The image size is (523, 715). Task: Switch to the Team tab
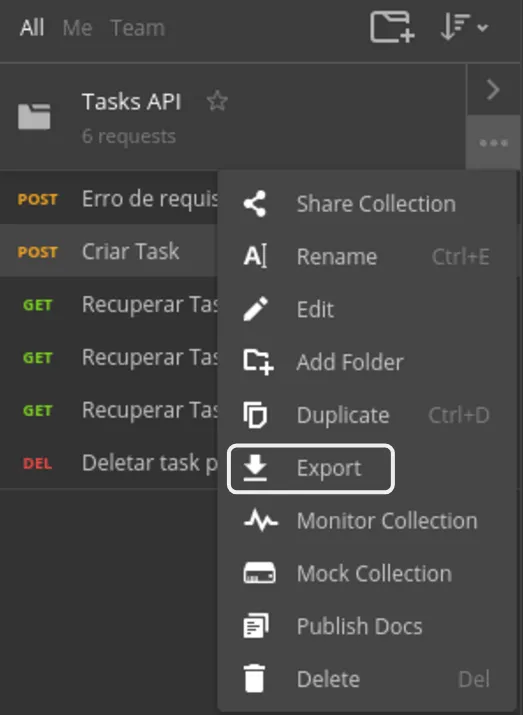(137, 28)
